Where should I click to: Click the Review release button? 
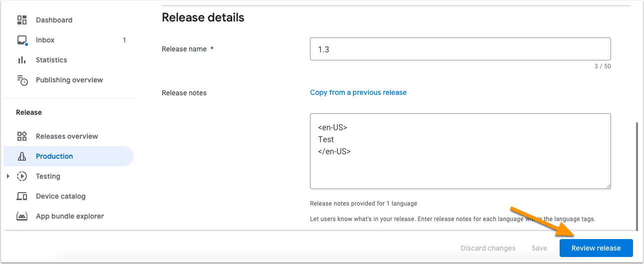click(x=596, y=248)
